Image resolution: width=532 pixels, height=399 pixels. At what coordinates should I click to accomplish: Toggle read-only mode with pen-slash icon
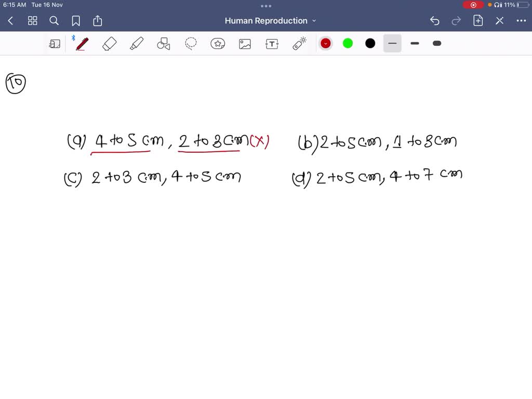click(499, 21)
